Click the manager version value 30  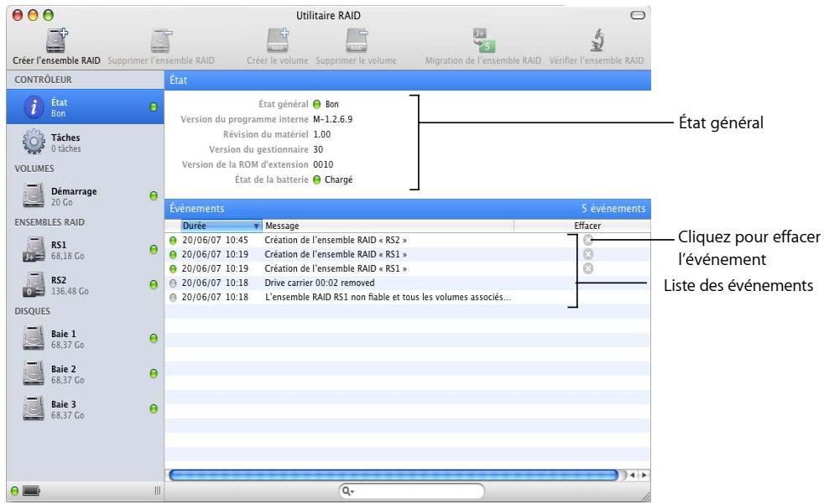318,149
